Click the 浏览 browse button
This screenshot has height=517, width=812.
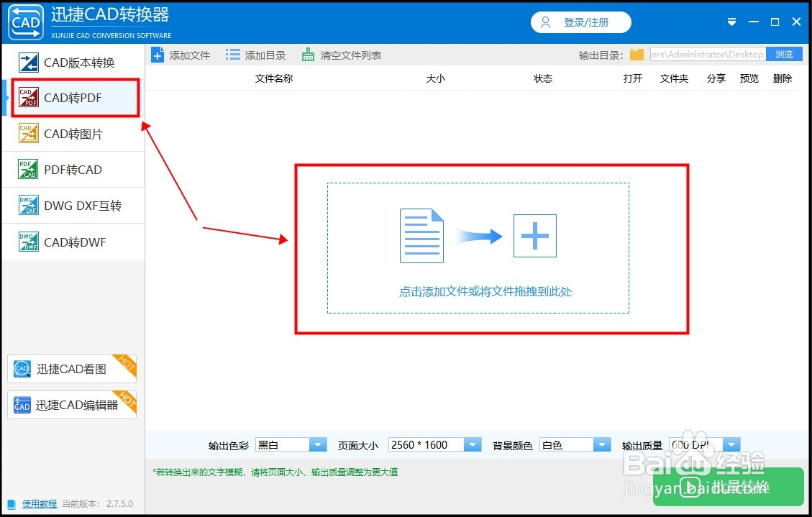784,55
